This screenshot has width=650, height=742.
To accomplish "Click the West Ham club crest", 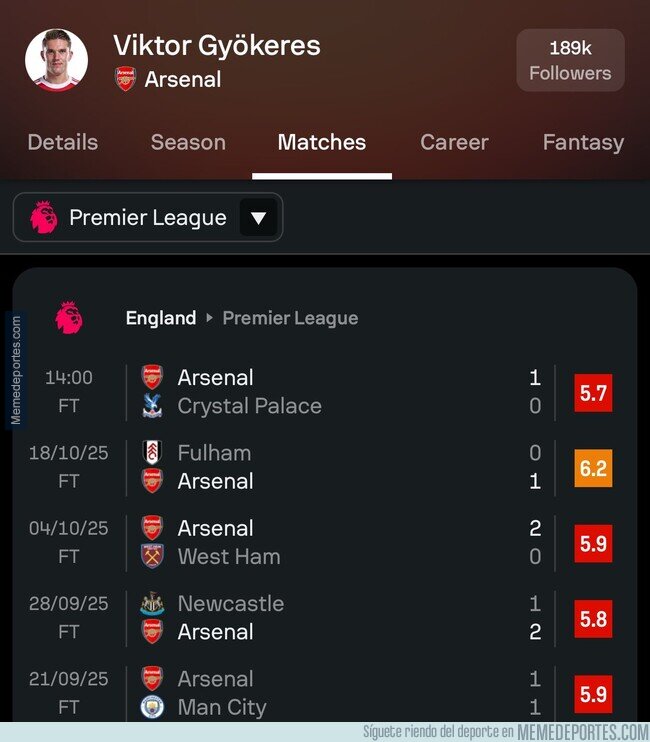I will [x=152, y=556].
